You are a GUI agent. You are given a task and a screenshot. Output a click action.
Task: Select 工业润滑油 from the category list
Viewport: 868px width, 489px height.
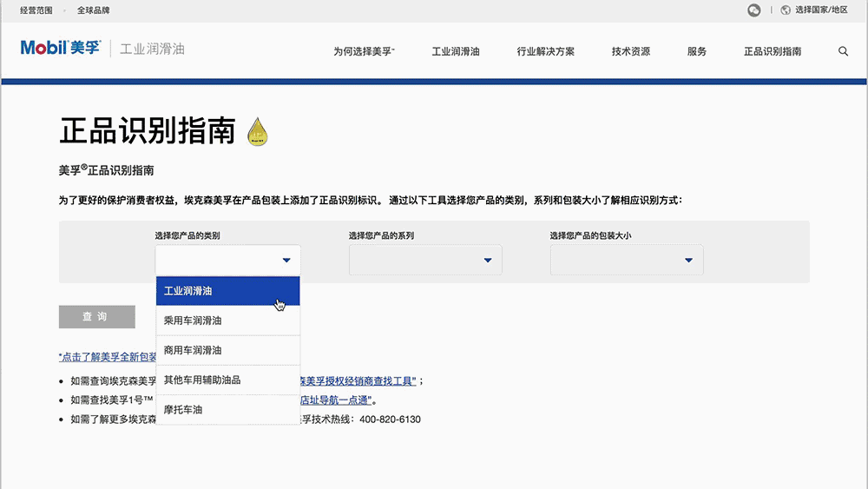click(x=227, y=291)
